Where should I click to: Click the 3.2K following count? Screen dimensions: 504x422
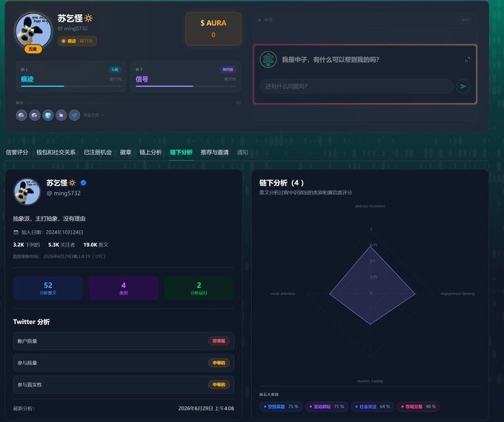pos(27,245)
